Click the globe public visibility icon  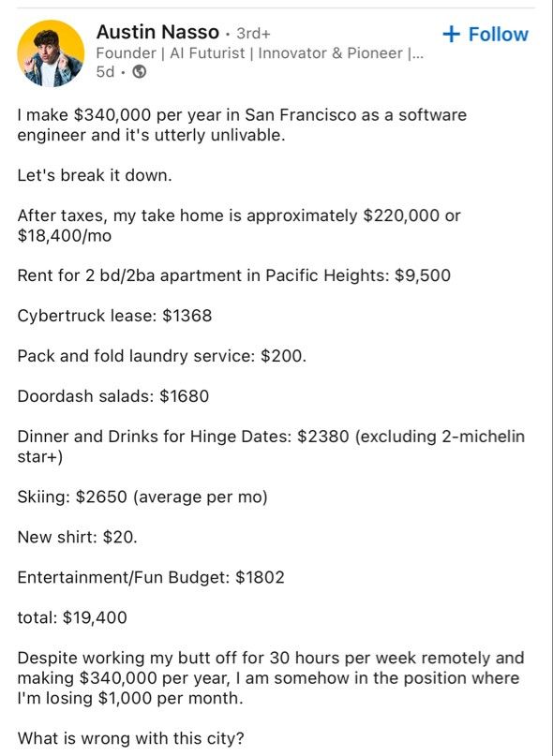[x=140, y=72]
